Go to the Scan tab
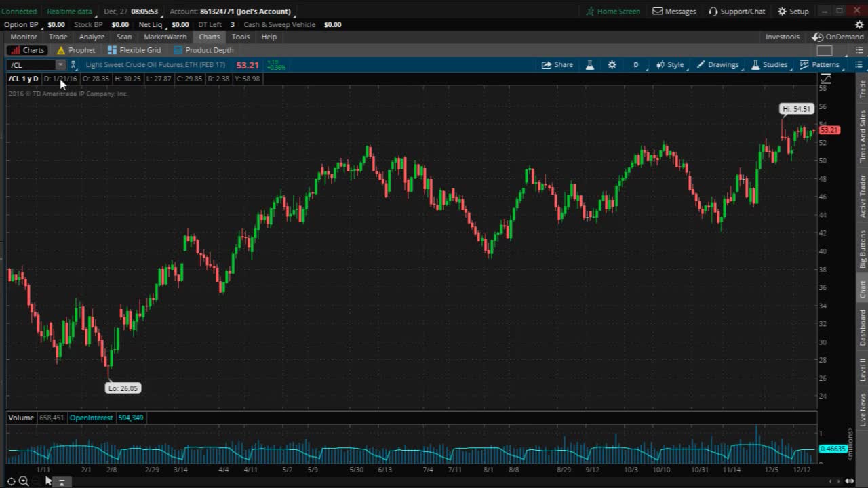 click(x=124, y=37)
